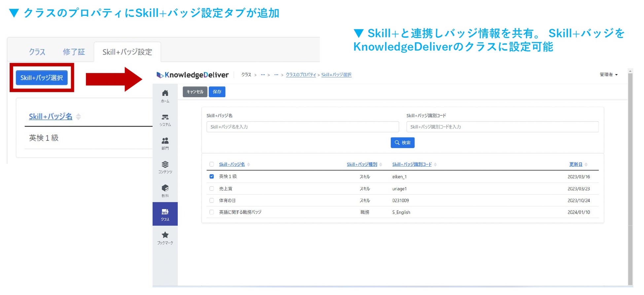Click the キャンセル button
The height and width of the screenshot is (295, 644).
(x=195, y=92)
